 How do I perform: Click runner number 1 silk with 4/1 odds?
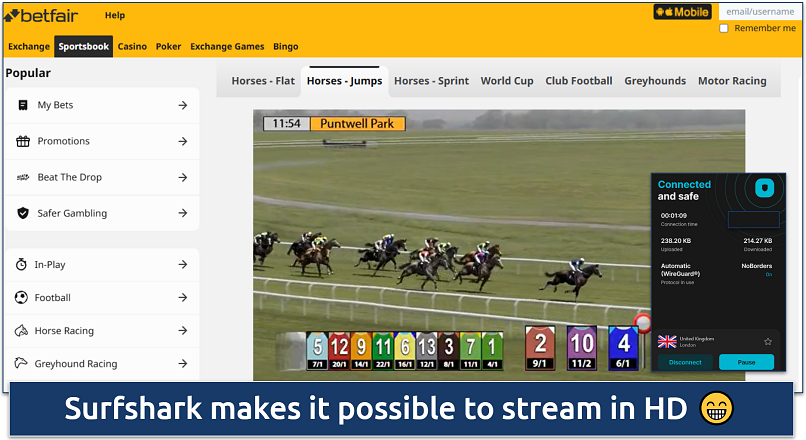point(492,351)
